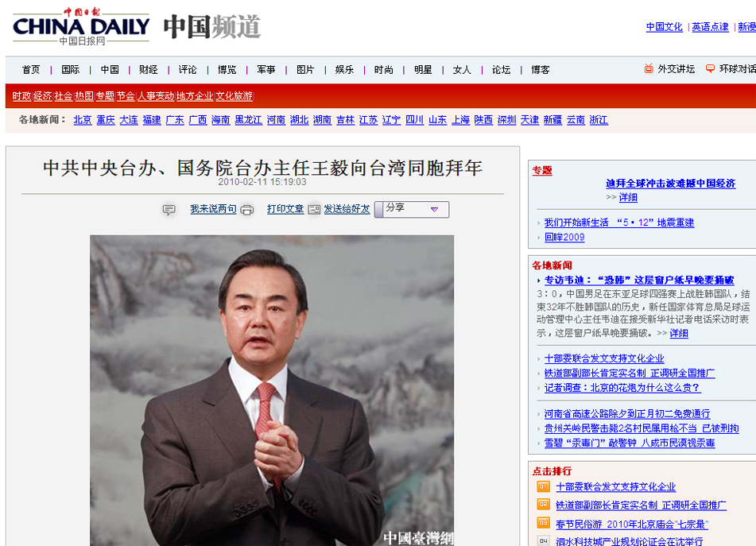Open the 回眸2009 special topic link
This screenshot has width=756, height=546.
(x=564, y=237)
